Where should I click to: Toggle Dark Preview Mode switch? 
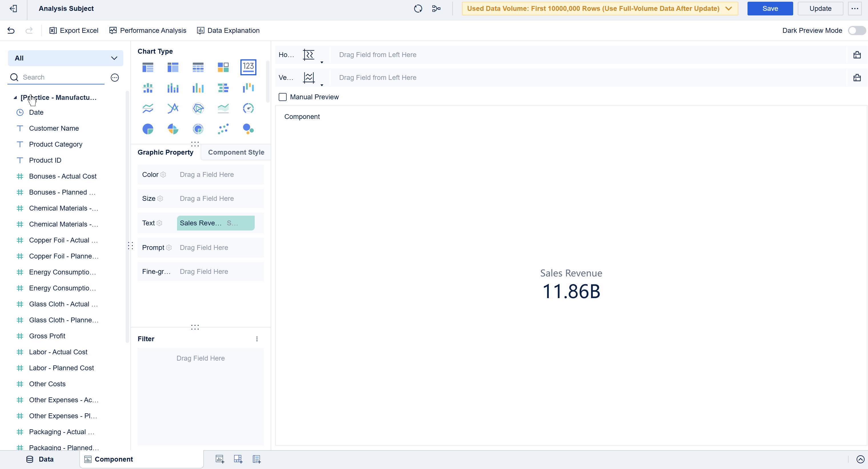point(856,30)
